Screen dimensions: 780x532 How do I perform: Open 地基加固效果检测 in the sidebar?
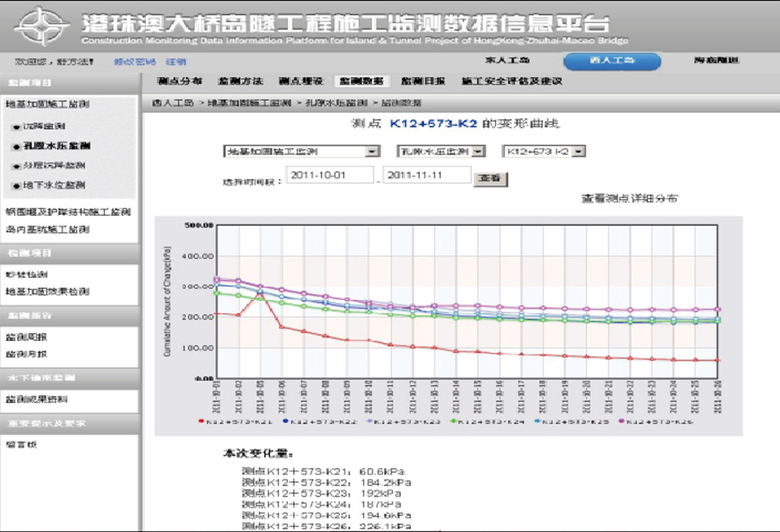point(47,292)
